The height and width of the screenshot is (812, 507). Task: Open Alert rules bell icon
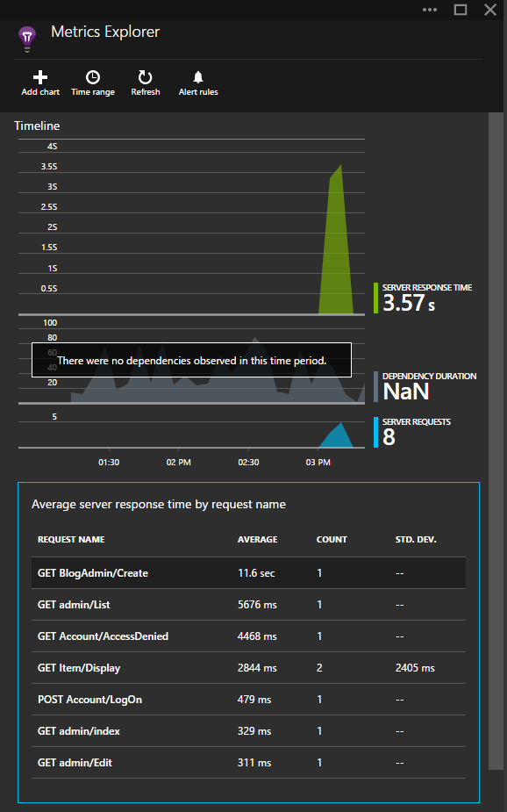[x=198, y=77]
